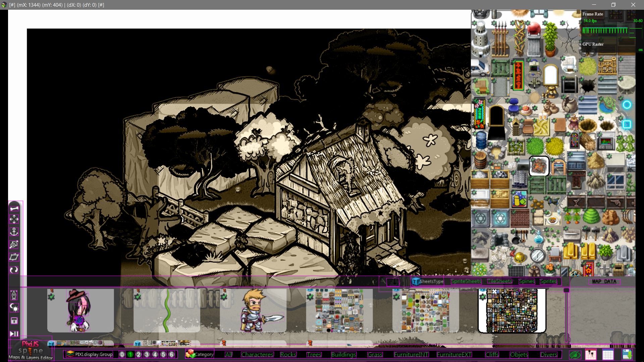Image resolution: width=644 pixels, height=362 pixels.
Task: Choose the skew parallelogram tool
Action: 14,257
